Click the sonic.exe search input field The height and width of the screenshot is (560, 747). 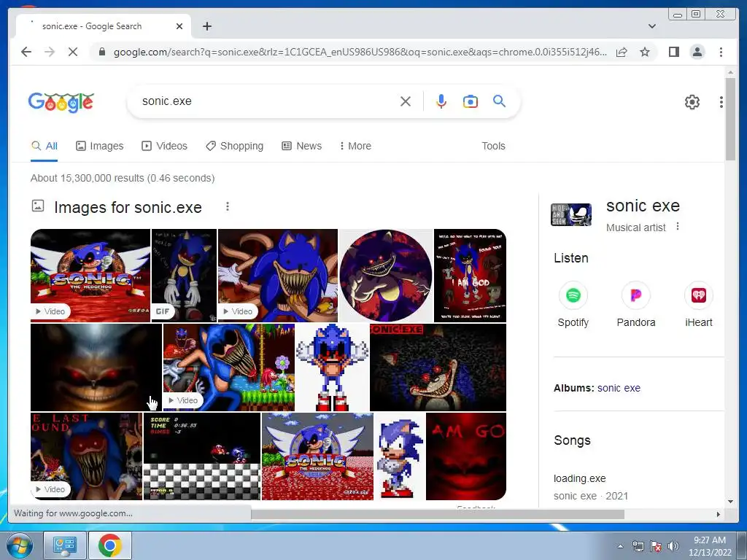click(267, 101)
